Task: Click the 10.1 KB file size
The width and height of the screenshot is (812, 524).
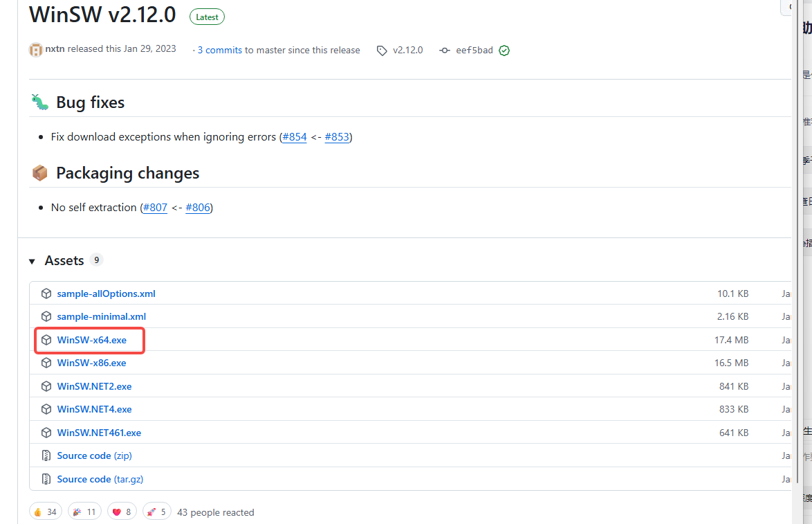Action: click(x=732, y=293)
